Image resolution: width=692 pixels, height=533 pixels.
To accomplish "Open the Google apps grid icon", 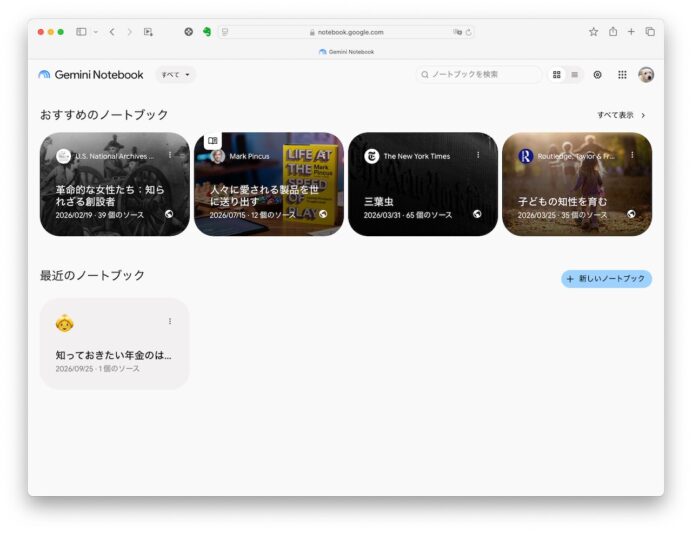I will (x=622, y=75).
